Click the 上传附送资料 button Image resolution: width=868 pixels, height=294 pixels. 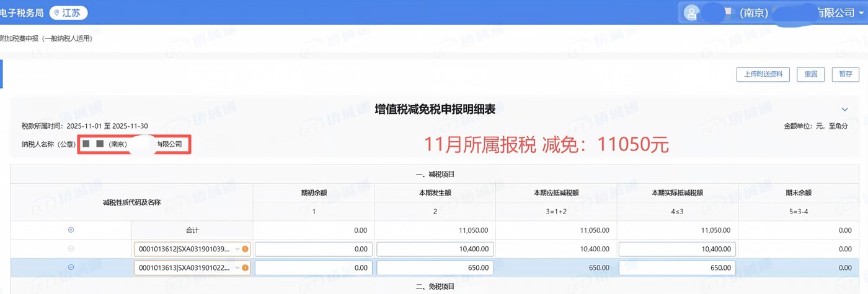[x=763, y=74]
